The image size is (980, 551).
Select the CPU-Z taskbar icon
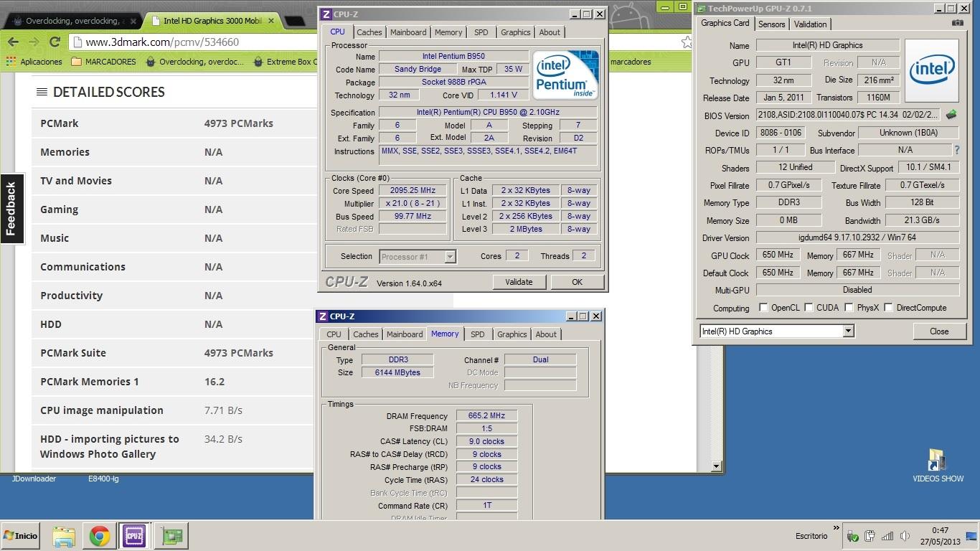point(134,536)
